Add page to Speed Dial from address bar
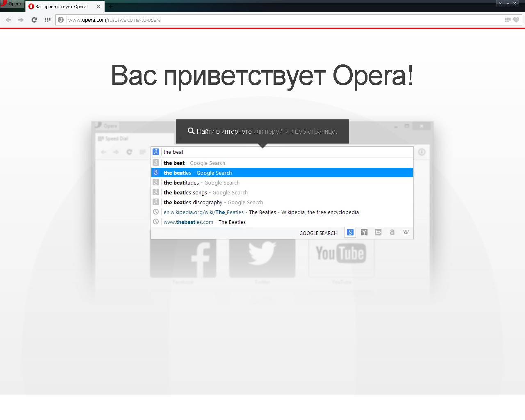The width and height of the screenshot is (525, 420). point(508,20)
